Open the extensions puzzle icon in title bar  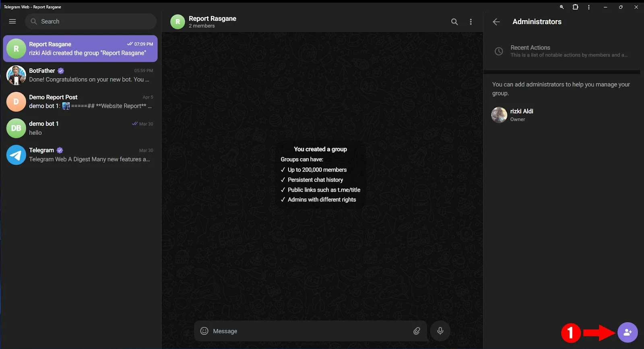tap(576, 7)
